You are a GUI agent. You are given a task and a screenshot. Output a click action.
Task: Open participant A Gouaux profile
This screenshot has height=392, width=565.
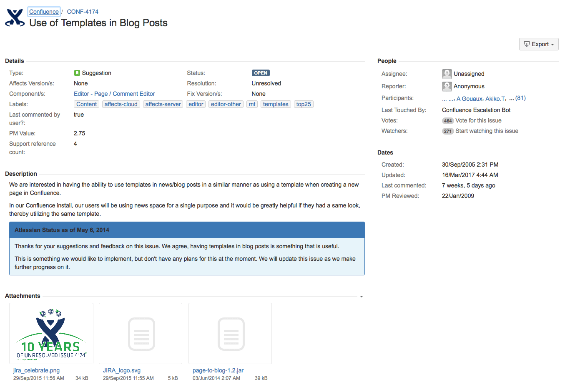[469, 99]
